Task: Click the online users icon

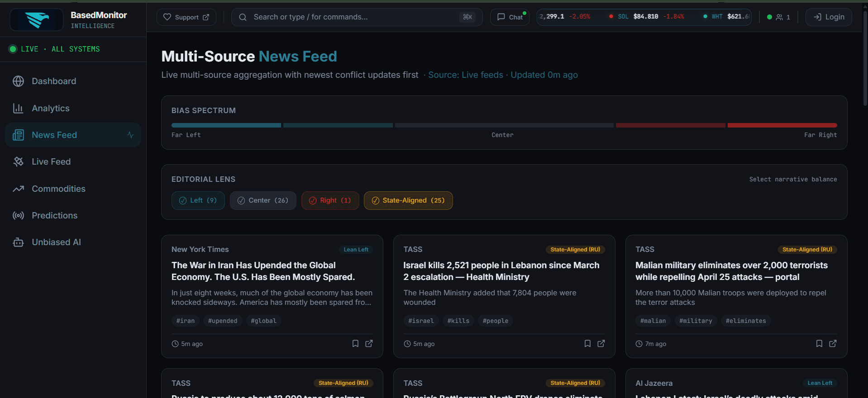Action: 779,17
